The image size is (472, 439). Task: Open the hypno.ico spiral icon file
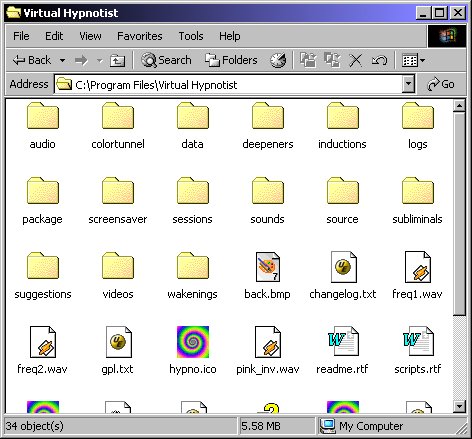pyautogui.click(x=193, y=342)
